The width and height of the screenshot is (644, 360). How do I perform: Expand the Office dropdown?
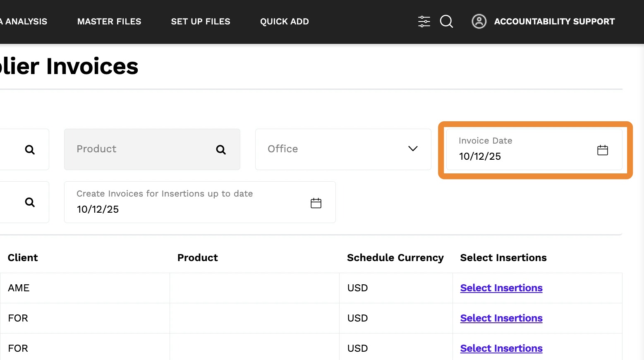click(x=412, y=149)
